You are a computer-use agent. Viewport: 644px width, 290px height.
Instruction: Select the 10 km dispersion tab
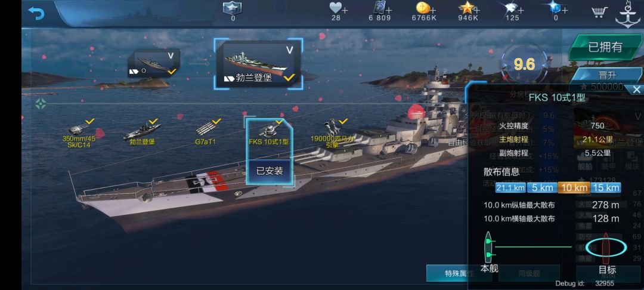pyautogui.click(x=574, y=188)
